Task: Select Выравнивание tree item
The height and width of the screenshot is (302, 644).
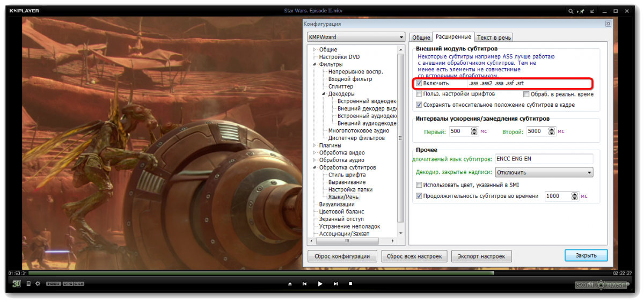Action: click(x=347, y=182)
